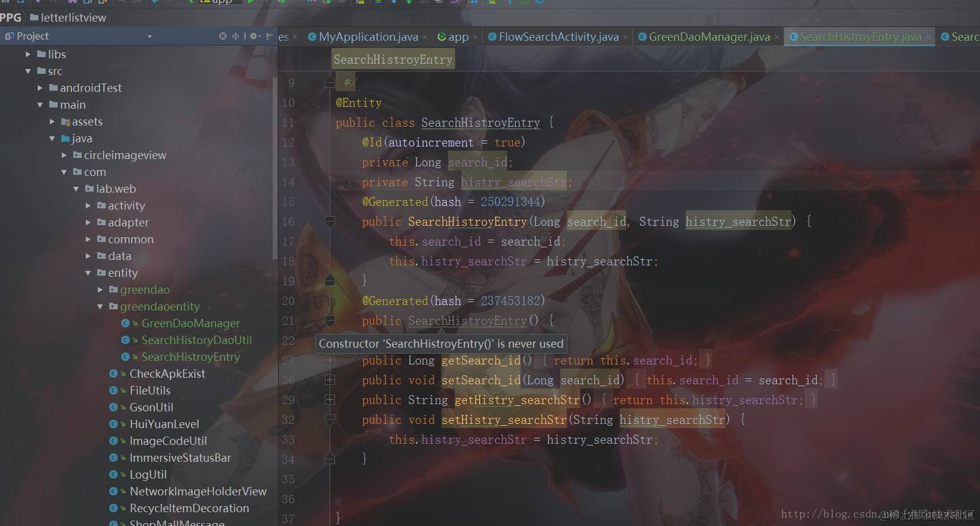Select FileUtils in the project tree

(150, 390)
